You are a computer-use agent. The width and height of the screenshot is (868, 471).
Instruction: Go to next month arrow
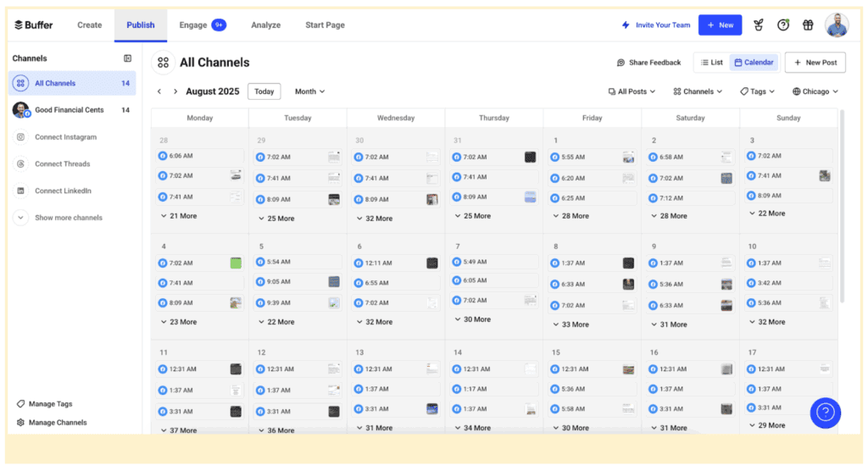(x=175, y=91)
